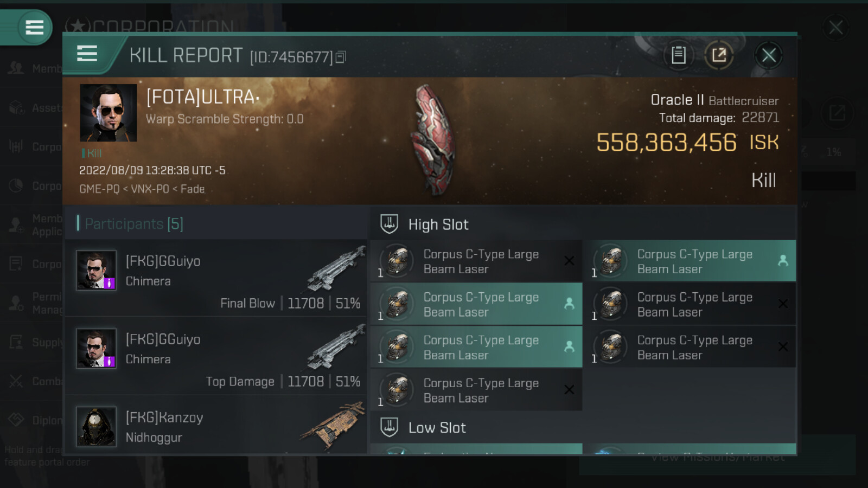Click the High Slot section icon
Viewport: 868px width, 488px height.
[x=389, y=224]
